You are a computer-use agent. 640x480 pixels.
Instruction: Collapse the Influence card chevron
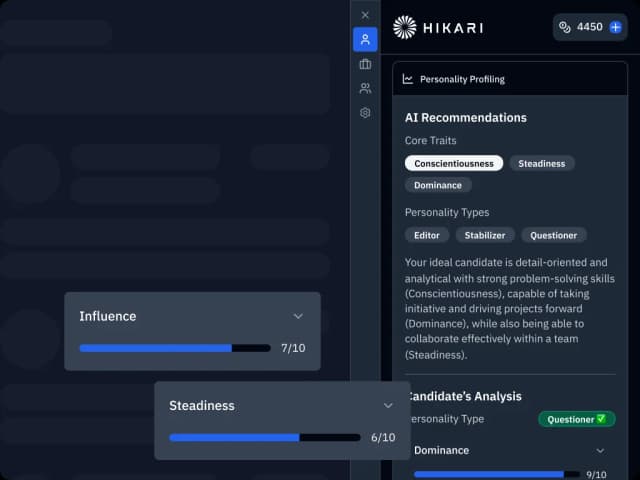(x=298, y=316)
